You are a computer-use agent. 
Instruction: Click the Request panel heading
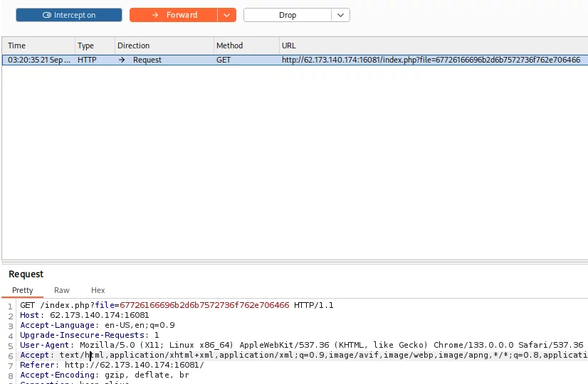point(26,274)
